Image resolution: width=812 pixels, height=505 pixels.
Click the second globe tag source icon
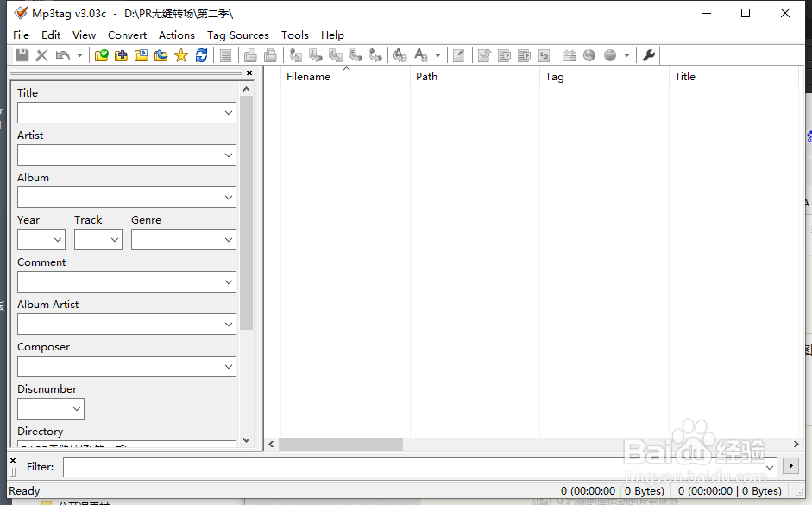click(x=610, y=55)
